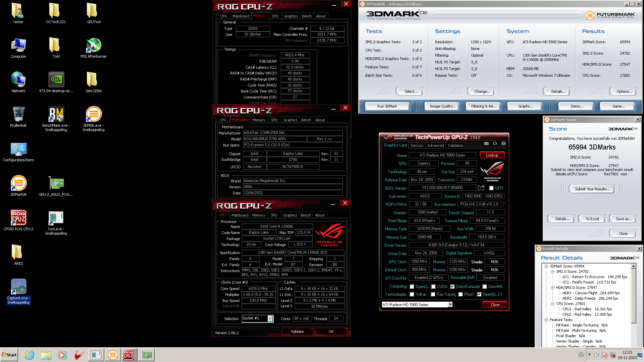
Task: Open the BenchMate.exe shortcut icon
Action: 56,119
